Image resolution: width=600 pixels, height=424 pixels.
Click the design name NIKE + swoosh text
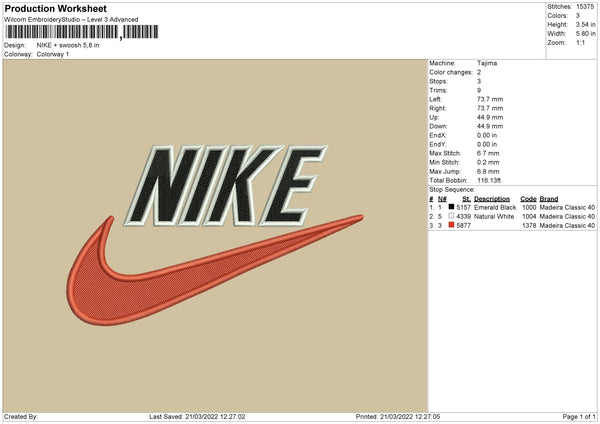click(x=68, y=45)
